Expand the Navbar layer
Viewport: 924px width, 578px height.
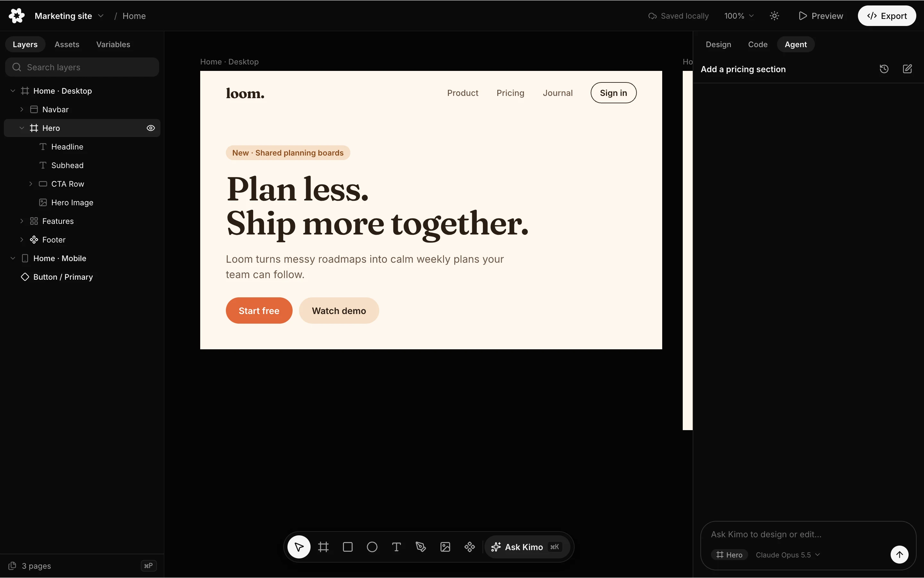tap(22, 109)
